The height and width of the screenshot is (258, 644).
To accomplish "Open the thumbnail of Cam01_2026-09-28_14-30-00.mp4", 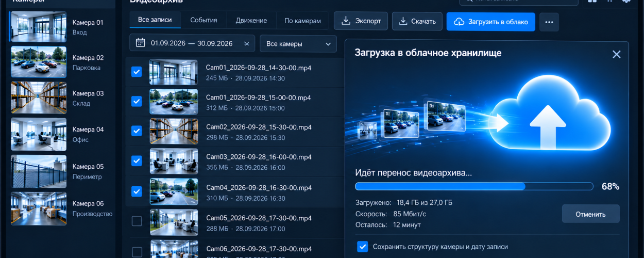I will click(174, 72).
